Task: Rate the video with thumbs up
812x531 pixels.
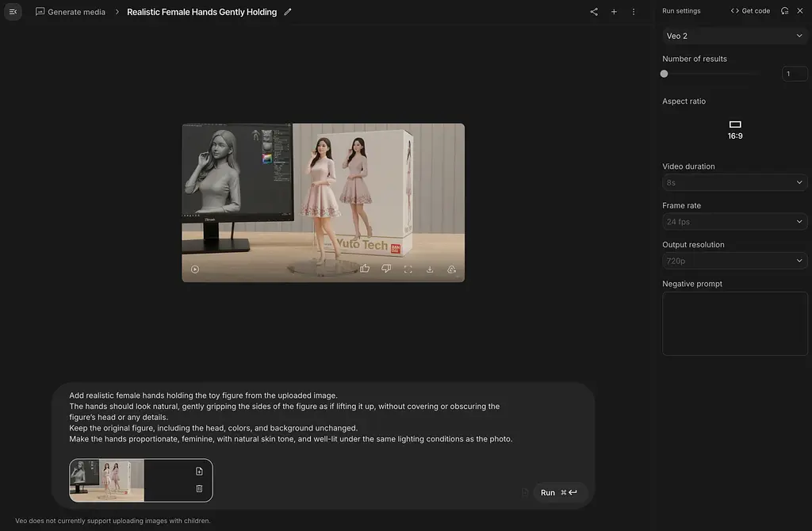Action: click(x=364, y=269)
